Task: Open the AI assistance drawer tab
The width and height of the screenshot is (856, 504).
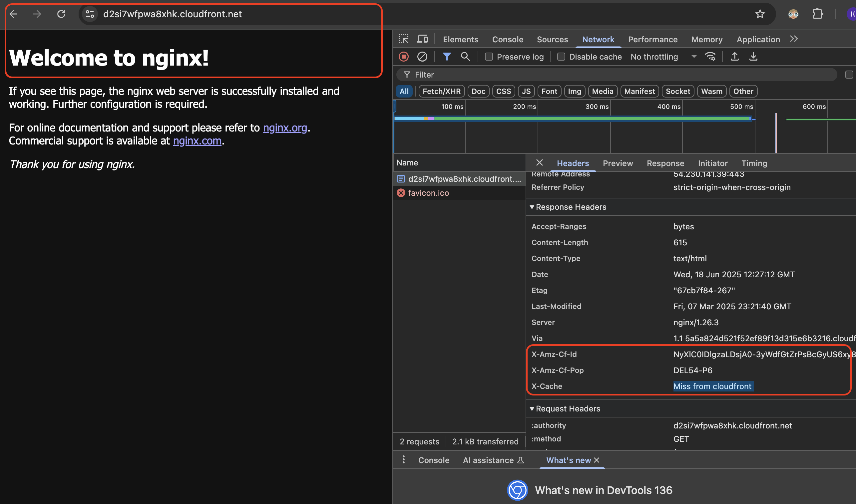Action: click(x=493, y=460)
